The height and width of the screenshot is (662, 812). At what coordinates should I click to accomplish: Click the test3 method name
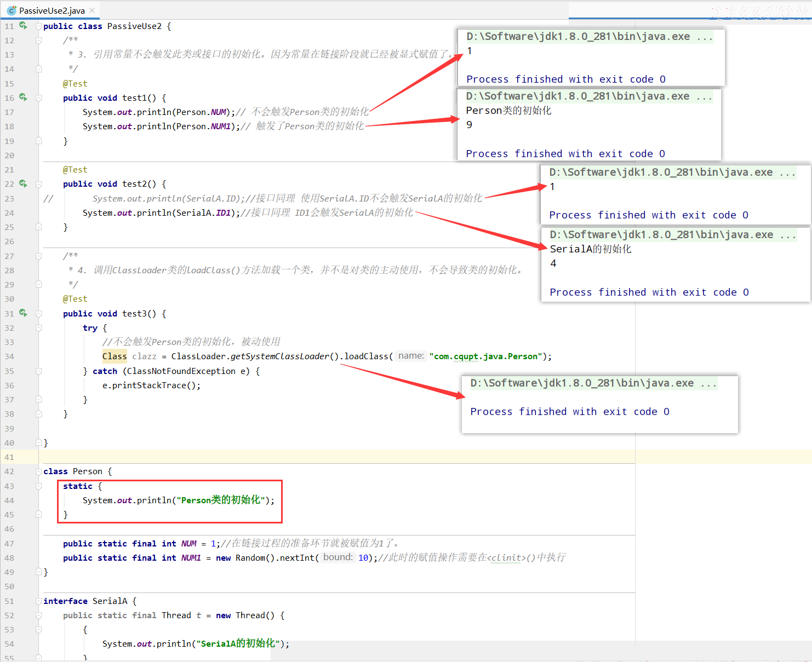click(134, 314)
